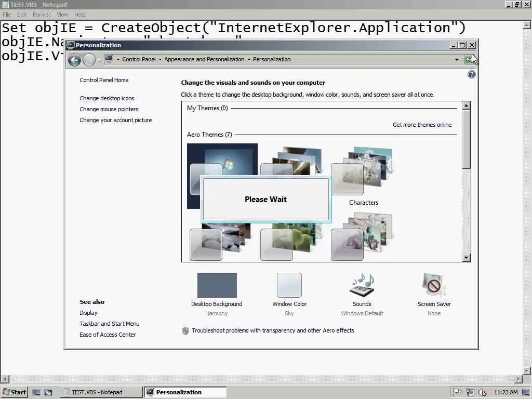Click the 11:23 AM clock

point(506,392)
